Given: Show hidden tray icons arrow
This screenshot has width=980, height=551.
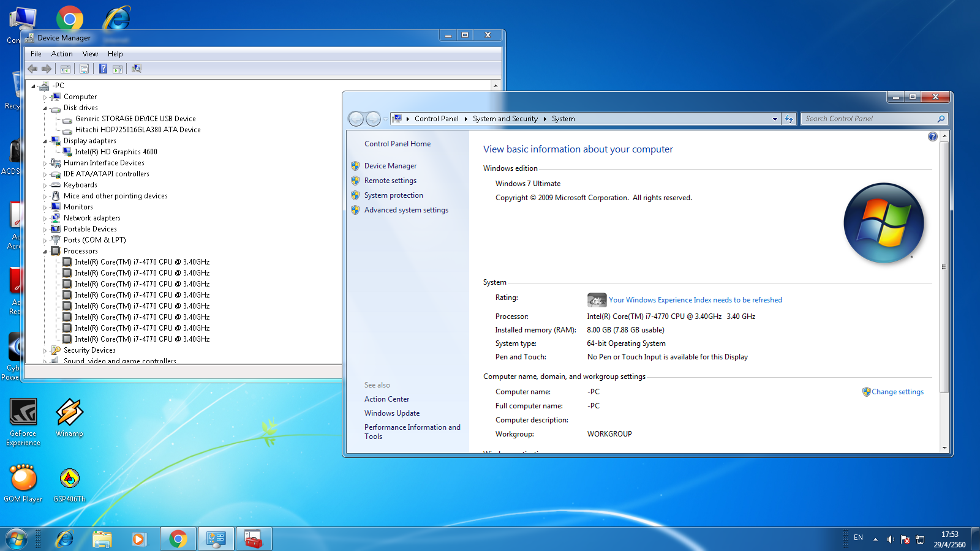Looking at the screenshot, I should click(x=875, y=539).
